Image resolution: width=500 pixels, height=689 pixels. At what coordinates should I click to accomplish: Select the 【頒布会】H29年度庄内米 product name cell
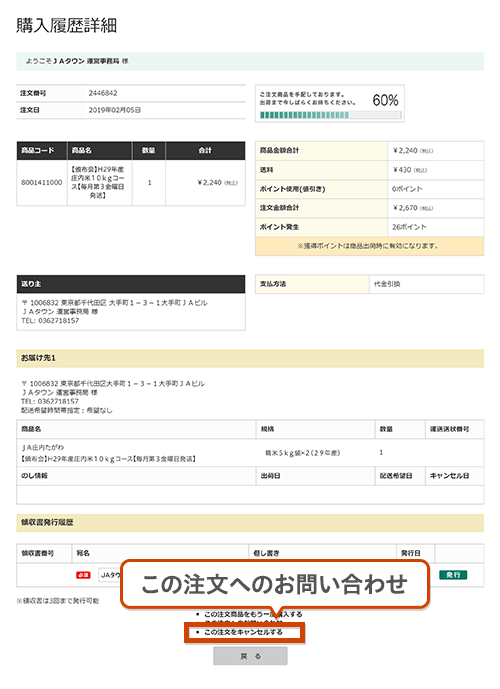click(100, 182)
